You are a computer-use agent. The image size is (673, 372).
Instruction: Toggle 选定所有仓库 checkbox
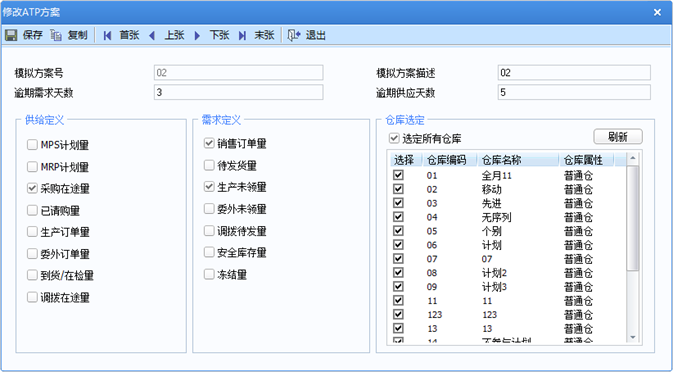(x=394, y=138)
